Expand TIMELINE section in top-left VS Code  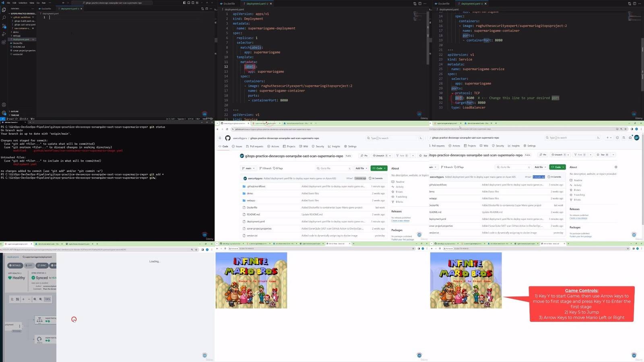click(14, 115)
